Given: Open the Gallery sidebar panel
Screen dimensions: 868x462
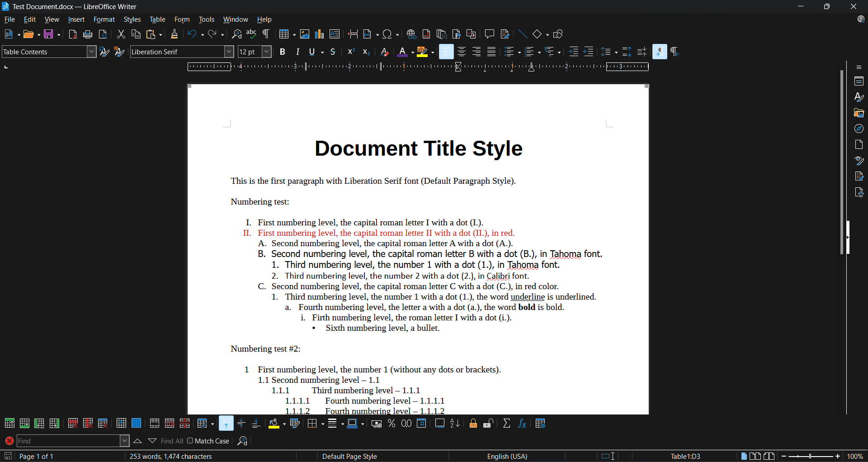Looking at the screenshot, I should (859, 113).
